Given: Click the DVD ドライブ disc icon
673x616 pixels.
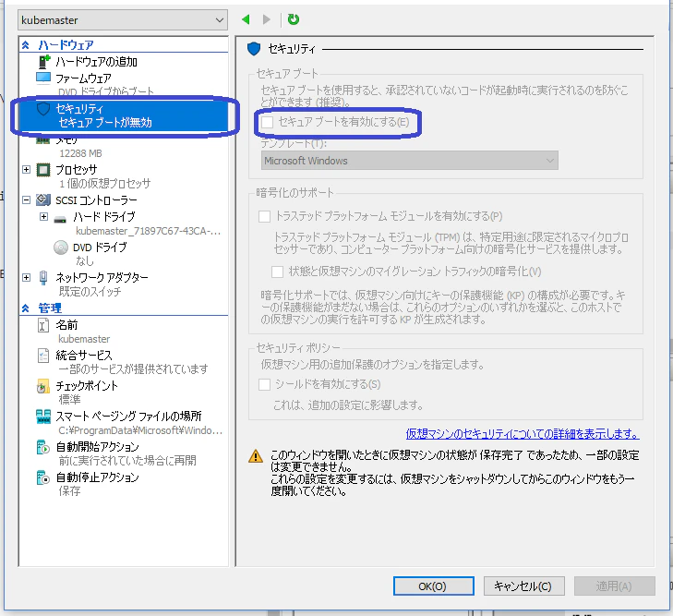Looking at the screenshot, I should point(61,248).
